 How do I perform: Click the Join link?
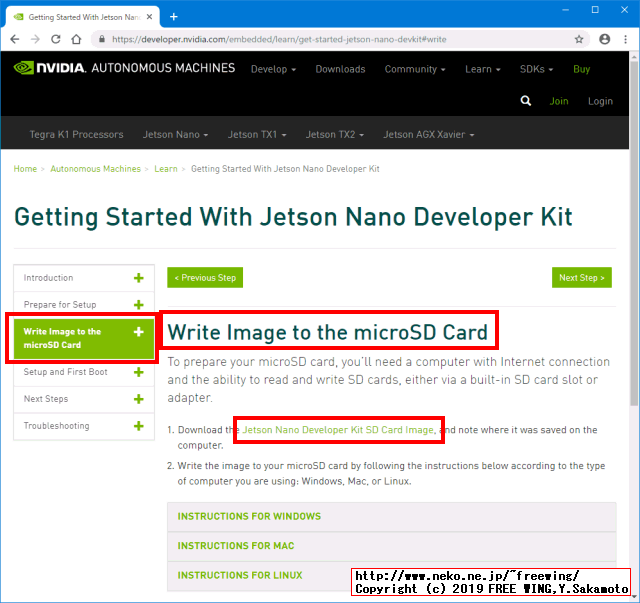coord(559,101)
